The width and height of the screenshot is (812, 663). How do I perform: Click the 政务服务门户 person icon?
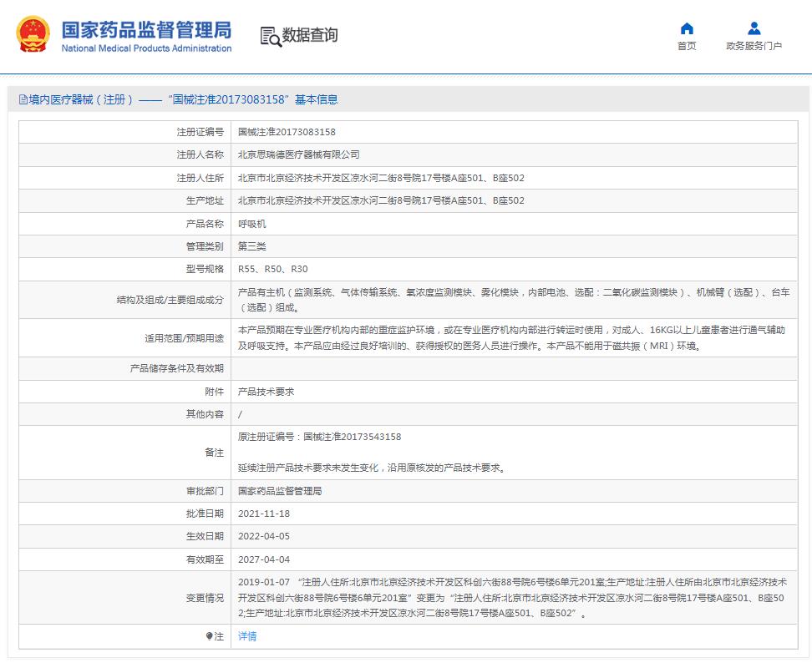pyautogui.click(x=754, y=28)
